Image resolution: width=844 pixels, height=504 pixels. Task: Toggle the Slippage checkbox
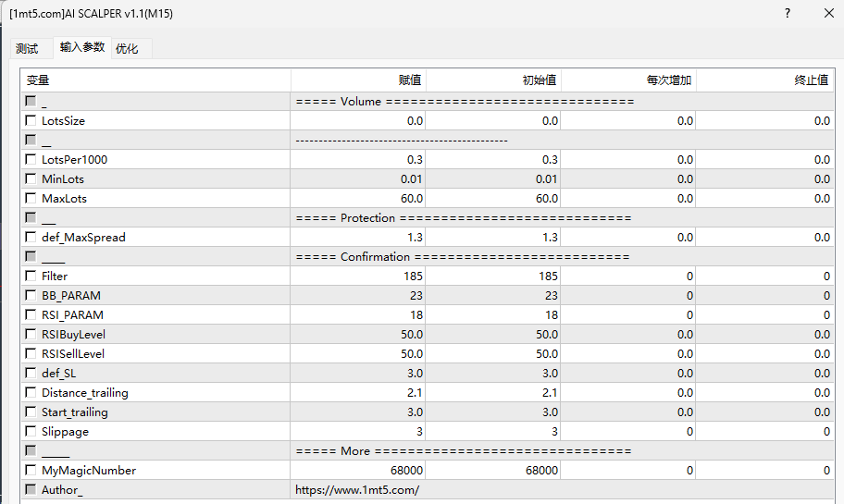[x=31, y=431]
